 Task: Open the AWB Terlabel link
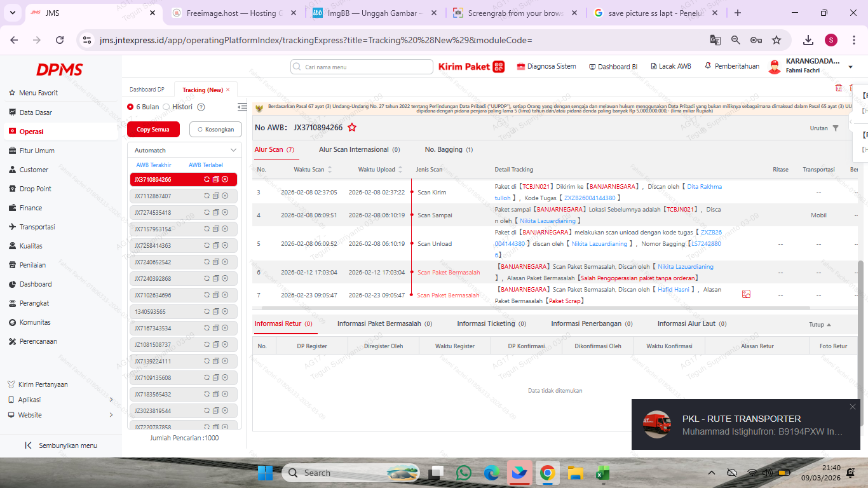pos(206,165)
